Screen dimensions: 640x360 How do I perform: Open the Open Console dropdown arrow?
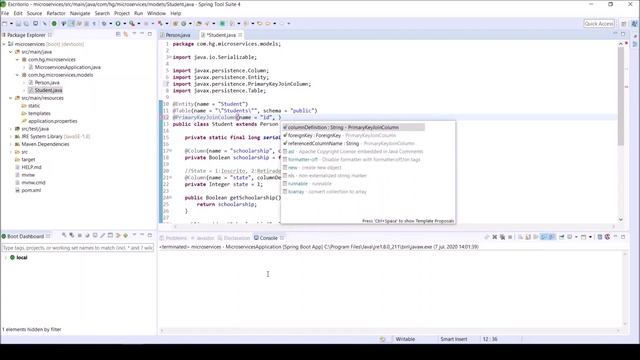[590, 237]
